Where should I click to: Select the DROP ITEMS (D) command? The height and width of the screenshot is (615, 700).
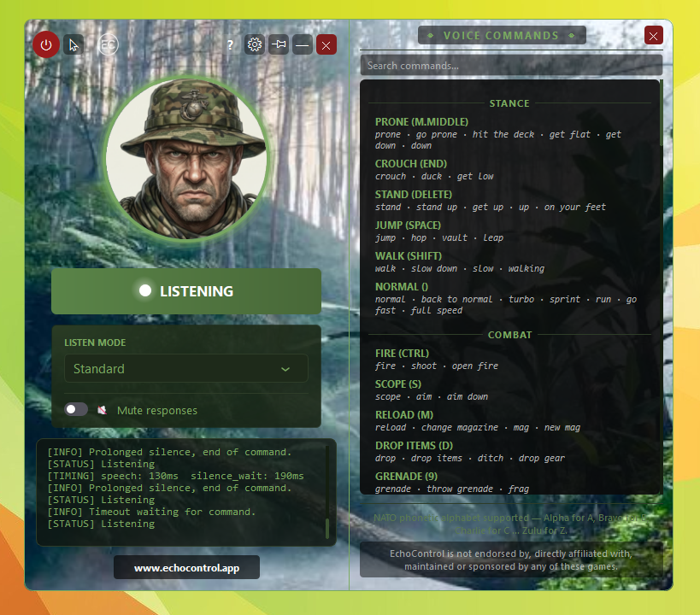pos(415,446)
